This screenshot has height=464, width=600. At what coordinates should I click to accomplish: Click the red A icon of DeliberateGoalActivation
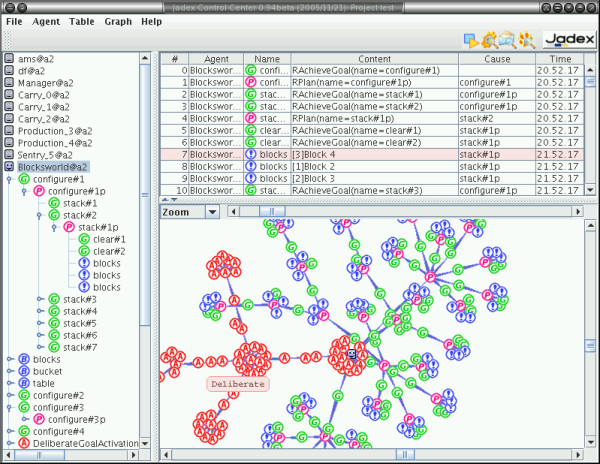click(24, 443)
